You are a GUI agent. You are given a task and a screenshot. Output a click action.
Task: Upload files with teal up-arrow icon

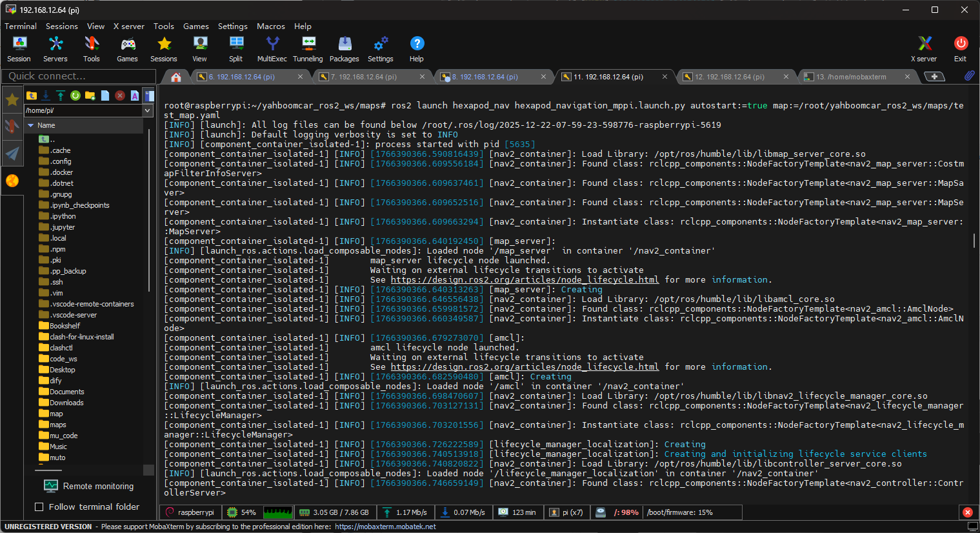click(61, 96)
